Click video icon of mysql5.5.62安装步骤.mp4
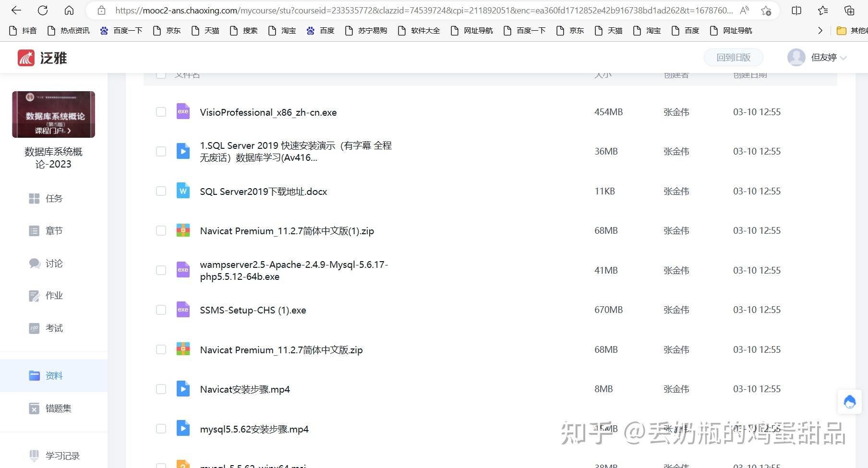 (x=183, y=428)
